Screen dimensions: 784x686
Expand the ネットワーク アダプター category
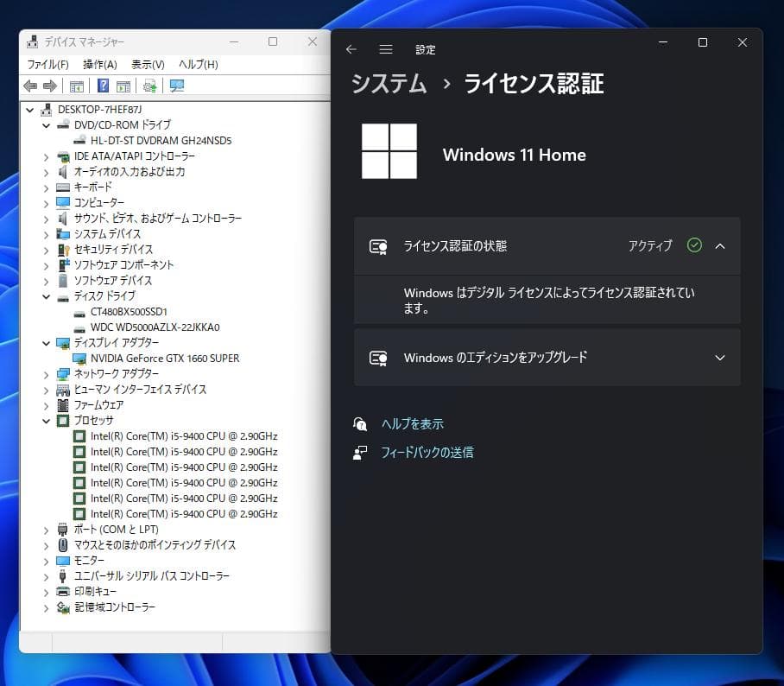44,374
